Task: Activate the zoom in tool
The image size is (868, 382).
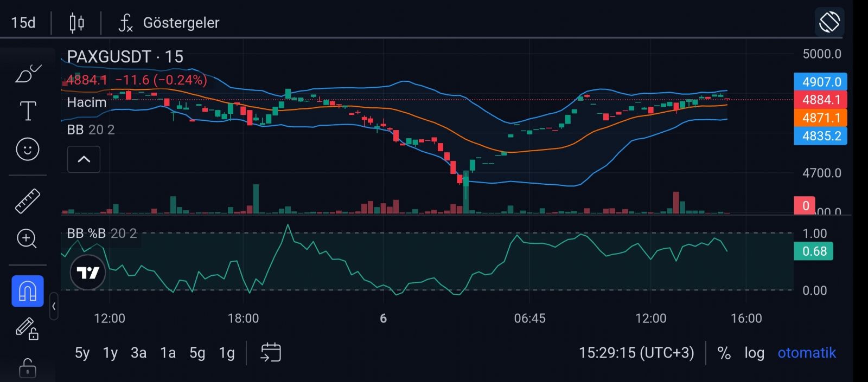Action: coord(27,238)
